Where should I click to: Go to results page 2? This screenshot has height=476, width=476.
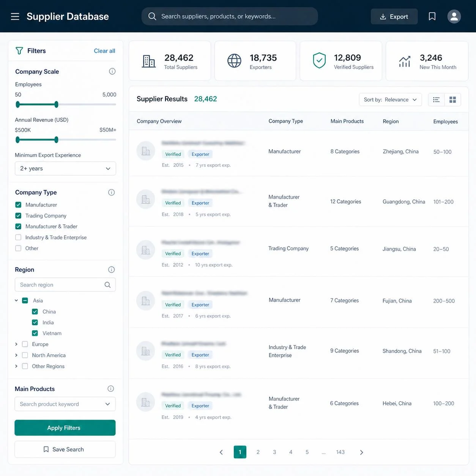(x=258, y=452)
